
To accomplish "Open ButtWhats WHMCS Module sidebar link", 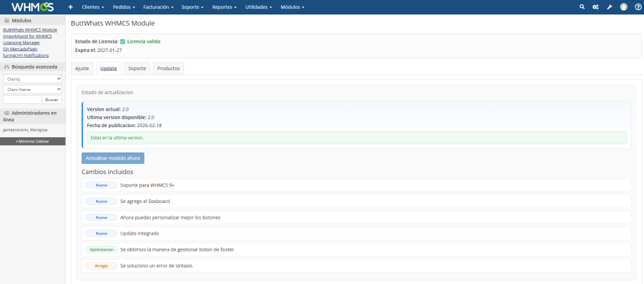I will tap(30, 30).
